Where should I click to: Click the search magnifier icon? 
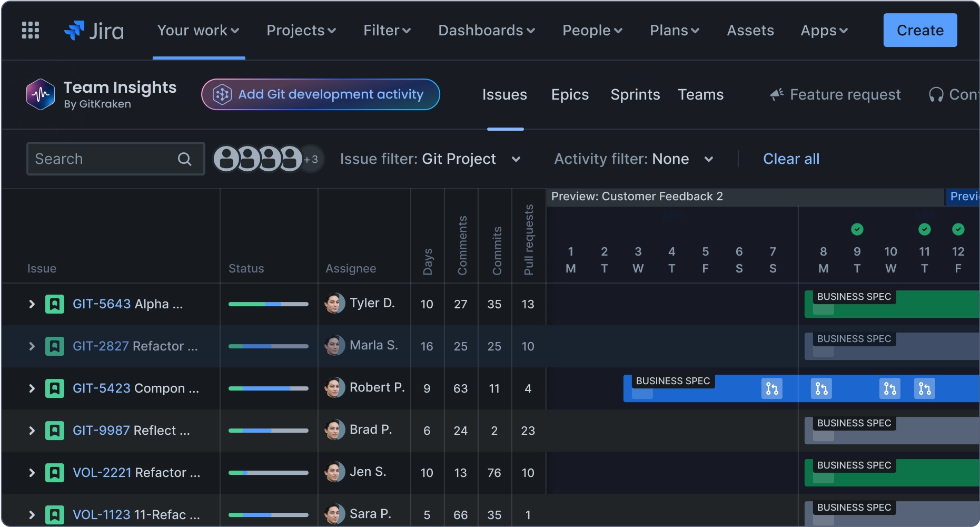tap(184, 159)
